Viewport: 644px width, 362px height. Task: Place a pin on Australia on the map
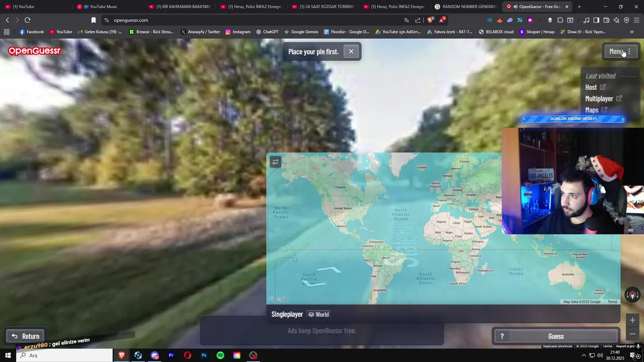(568, 274)
